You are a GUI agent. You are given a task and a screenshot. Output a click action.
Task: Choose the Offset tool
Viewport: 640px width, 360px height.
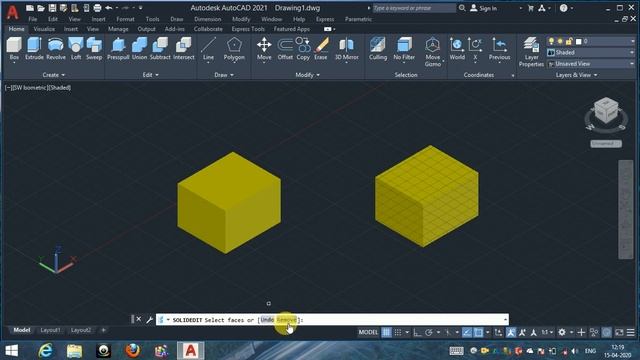tap(285, 49)
